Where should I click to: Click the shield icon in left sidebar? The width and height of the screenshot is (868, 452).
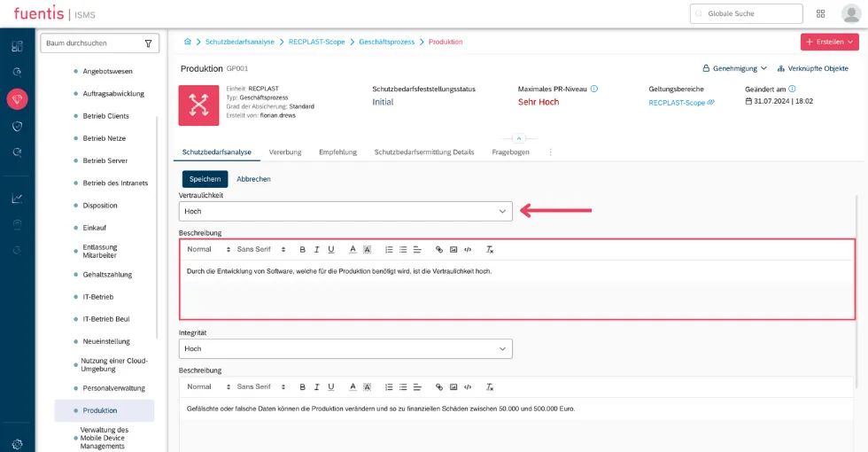(x=17, y=126)
